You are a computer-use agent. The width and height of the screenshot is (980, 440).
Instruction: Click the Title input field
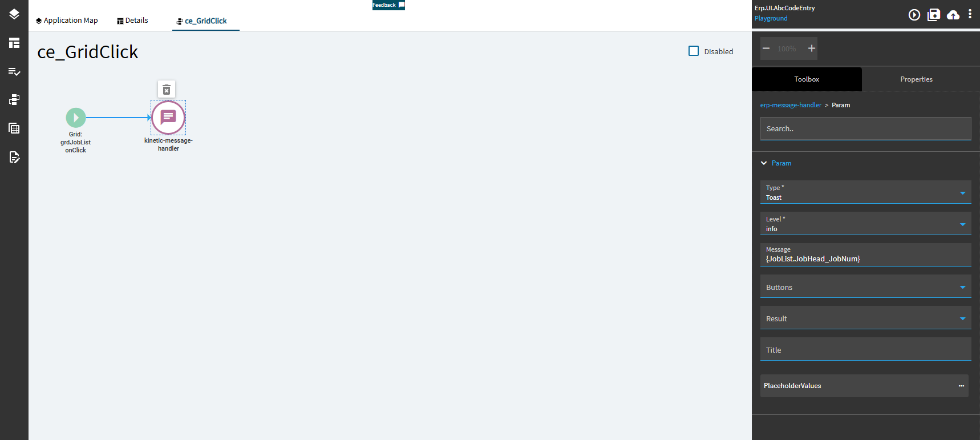pyautogui.click(x=865, y=349)
